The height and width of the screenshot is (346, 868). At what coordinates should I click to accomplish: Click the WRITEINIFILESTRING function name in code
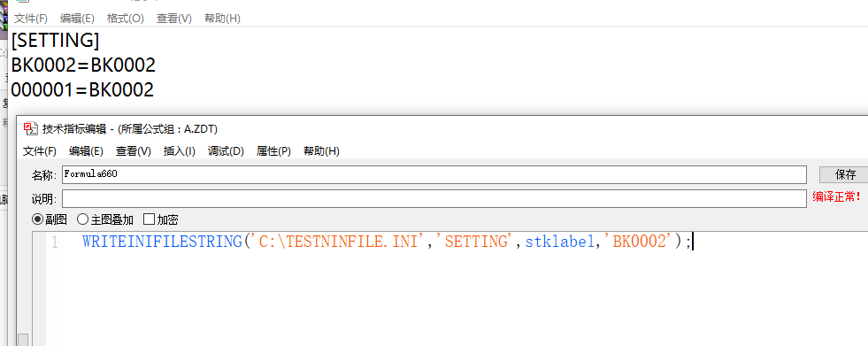click(162, 242)
